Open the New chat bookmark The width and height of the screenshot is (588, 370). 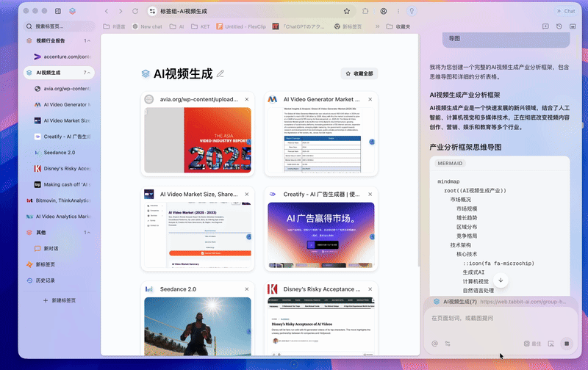coord(147,26)
